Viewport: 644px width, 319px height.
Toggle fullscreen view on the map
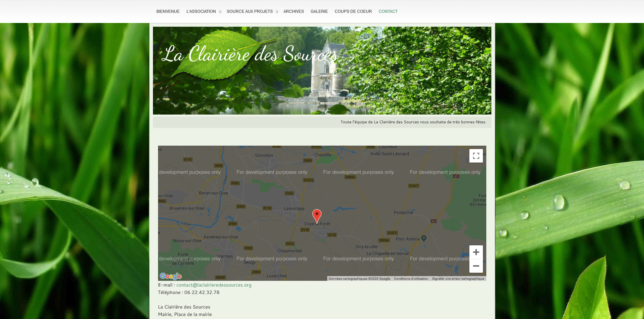click(x=476, y=156)
